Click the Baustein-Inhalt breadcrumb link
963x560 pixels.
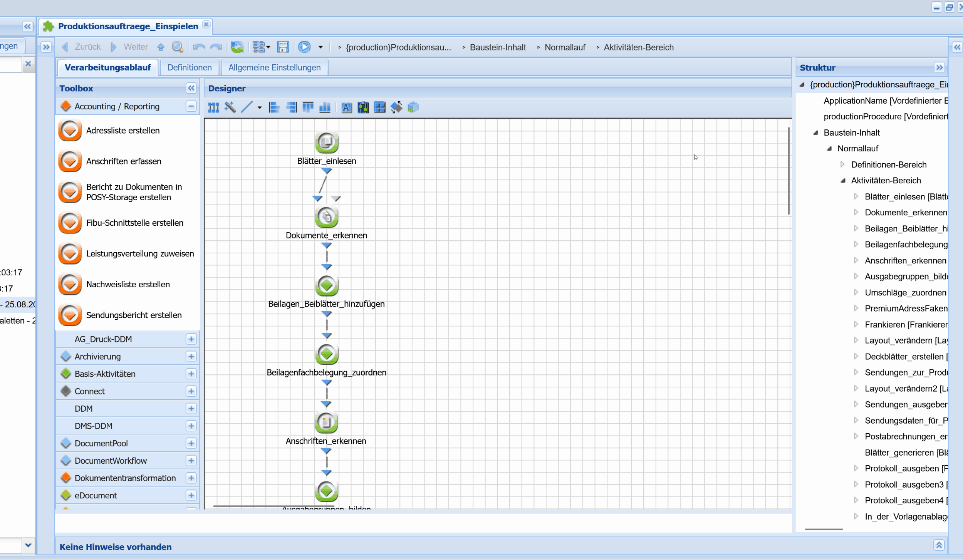[x=498, y=47]
